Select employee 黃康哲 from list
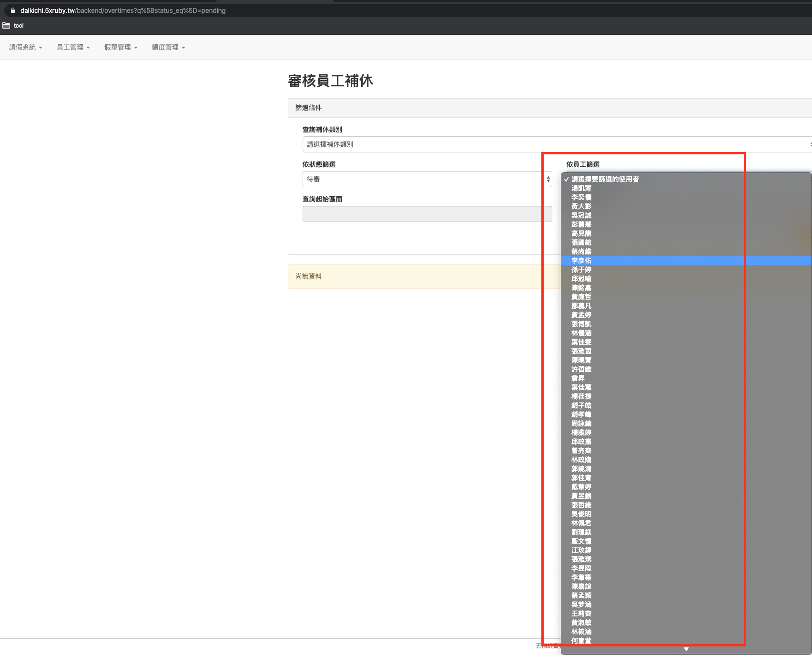Image resolution: width=812 pixels, height=655 pixels. pyautogui.click(x=686, y=297)
